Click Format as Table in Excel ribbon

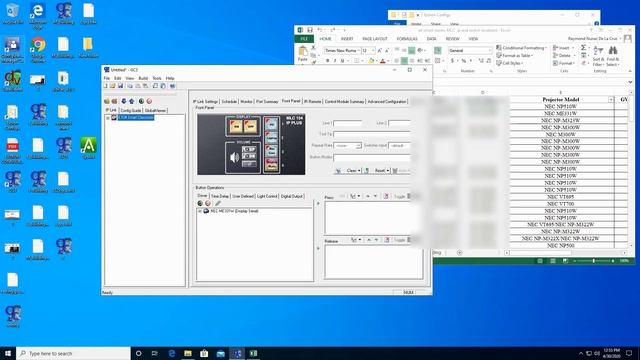[515, 56]
